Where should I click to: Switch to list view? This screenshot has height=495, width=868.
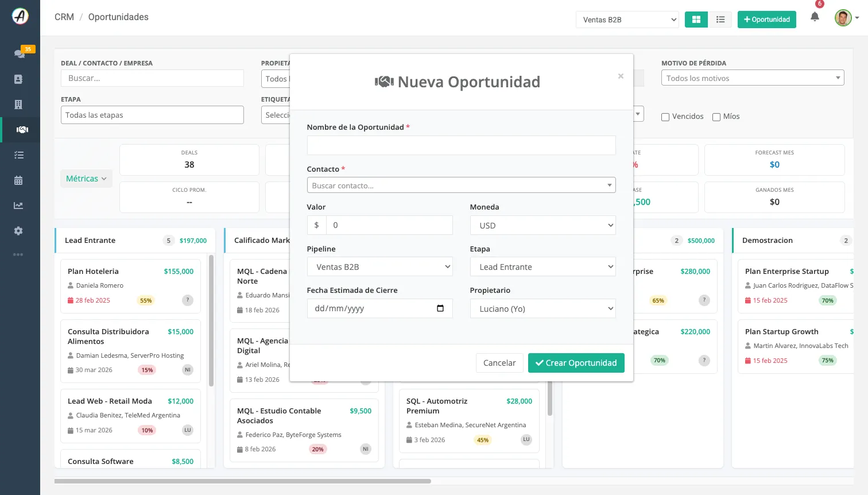click(x=720, y=20)
